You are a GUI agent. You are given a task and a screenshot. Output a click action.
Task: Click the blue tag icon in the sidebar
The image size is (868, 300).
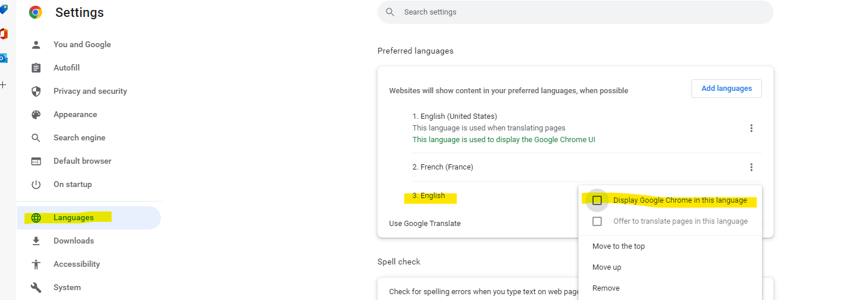3,10
